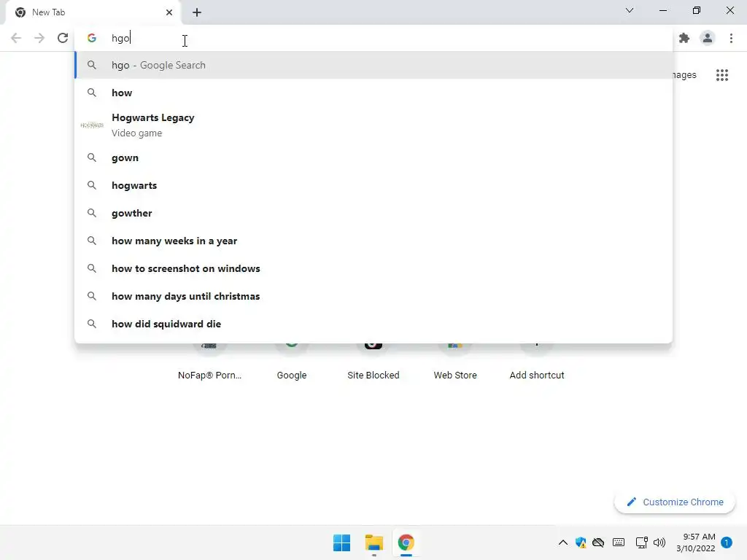Click magnifier icon beside 'how did squidward die'
Screen dimensions: 747x560
click(x=92, y=324)
